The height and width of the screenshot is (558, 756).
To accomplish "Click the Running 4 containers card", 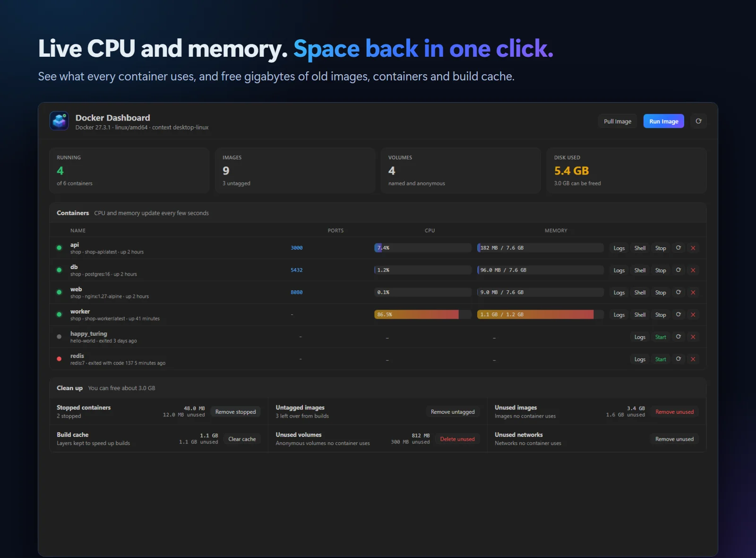I will click(129, 170).
